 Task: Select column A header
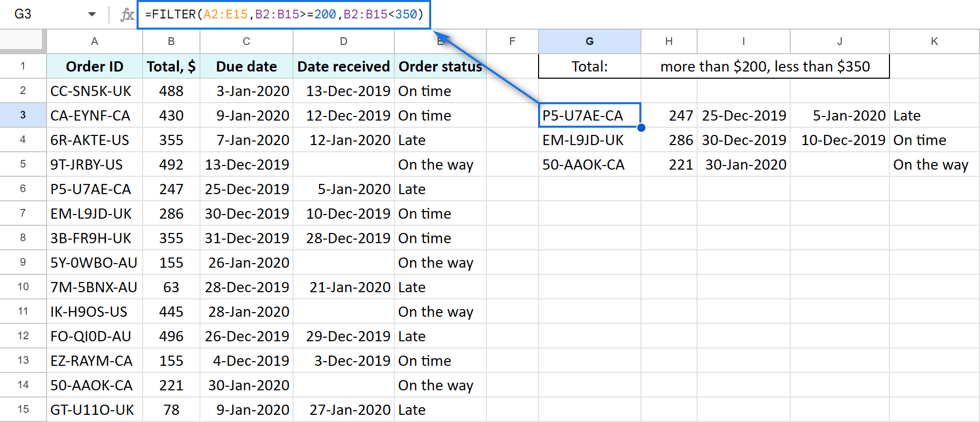95,41
